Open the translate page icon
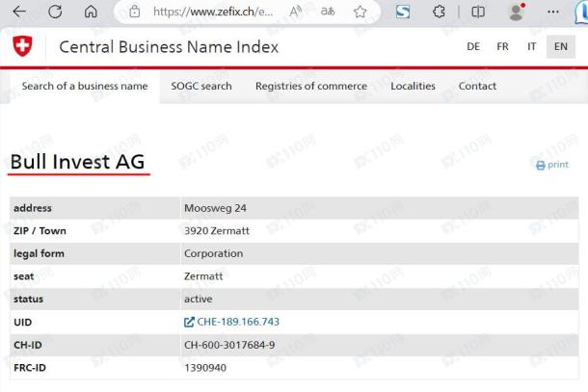588x392 pixels. click(328, 12)
